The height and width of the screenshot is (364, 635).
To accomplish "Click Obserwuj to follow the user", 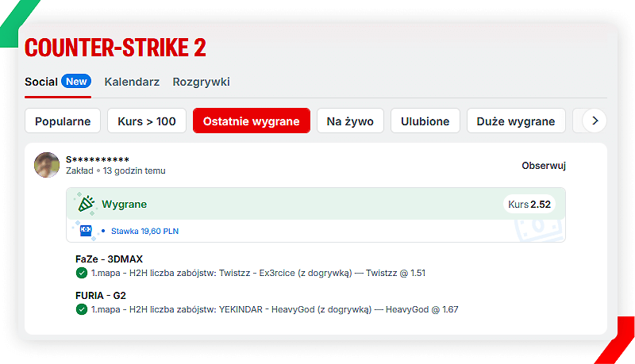I will 544,166.
